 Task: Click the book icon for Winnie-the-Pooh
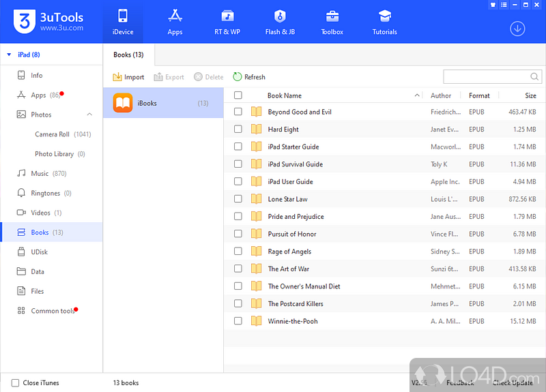pyautogui.click(x=257, y=320)
